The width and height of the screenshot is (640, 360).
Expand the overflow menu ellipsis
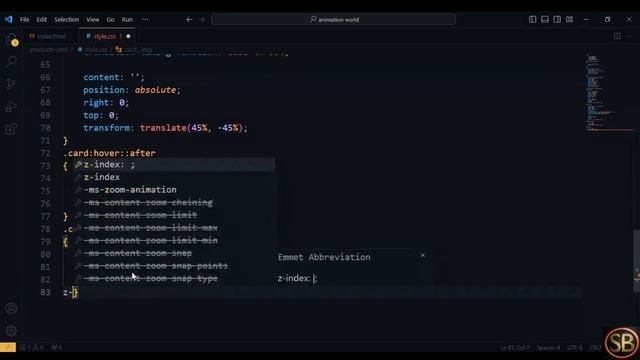click(145, 19)
